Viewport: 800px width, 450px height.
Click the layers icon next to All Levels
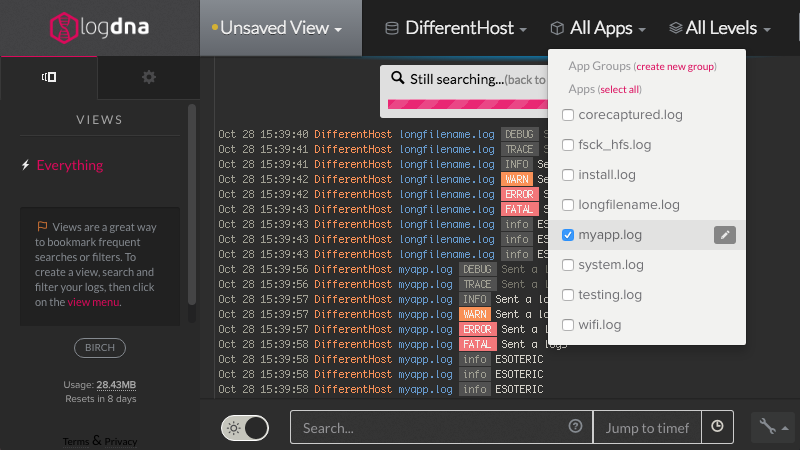point(676,28)
